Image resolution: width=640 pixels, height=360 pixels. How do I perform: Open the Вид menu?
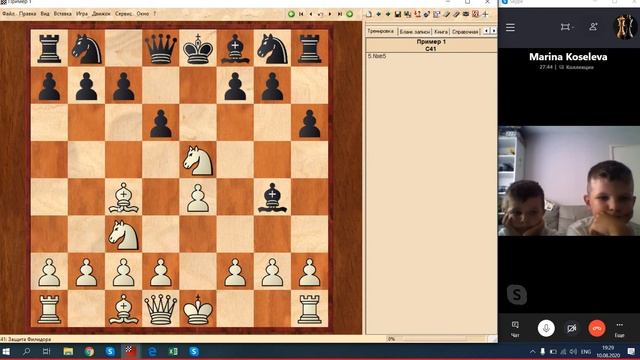pos(45,14)
